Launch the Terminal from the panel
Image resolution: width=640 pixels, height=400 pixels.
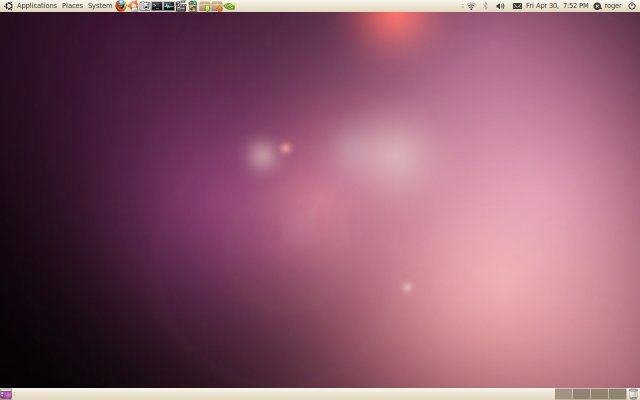coord(157,6)
